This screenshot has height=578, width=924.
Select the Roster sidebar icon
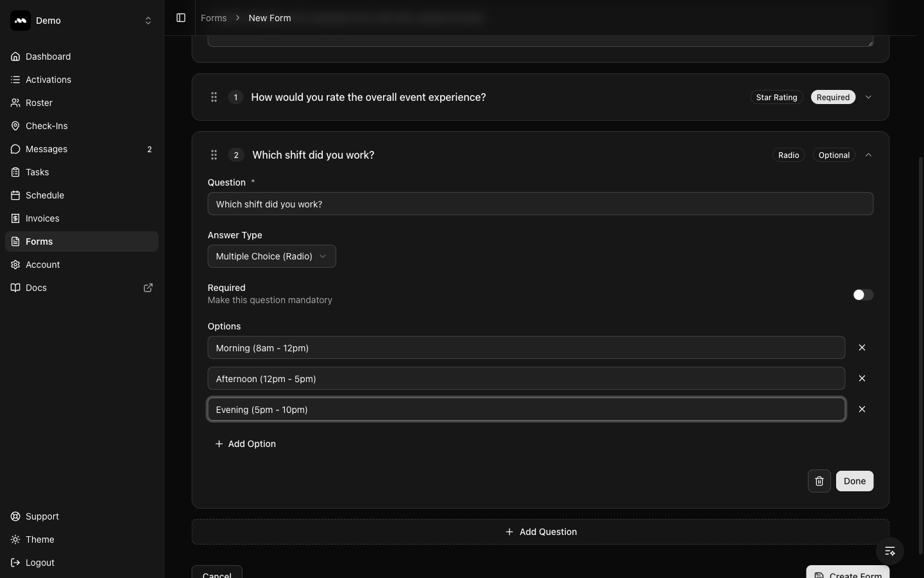pyautogui.click(x=15, y=103)
